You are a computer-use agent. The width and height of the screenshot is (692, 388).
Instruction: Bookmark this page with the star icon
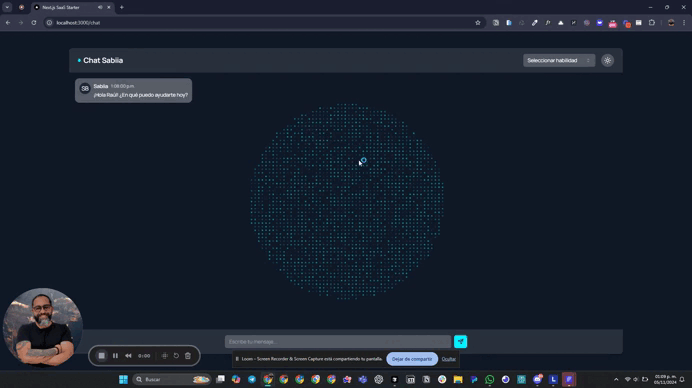click(x=478, y=23)
